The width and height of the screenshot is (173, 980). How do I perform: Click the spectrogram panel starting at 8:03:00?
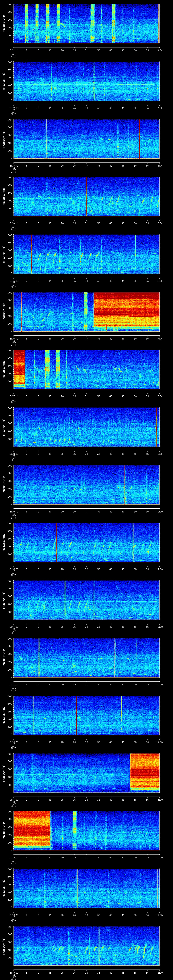[87, 139]
